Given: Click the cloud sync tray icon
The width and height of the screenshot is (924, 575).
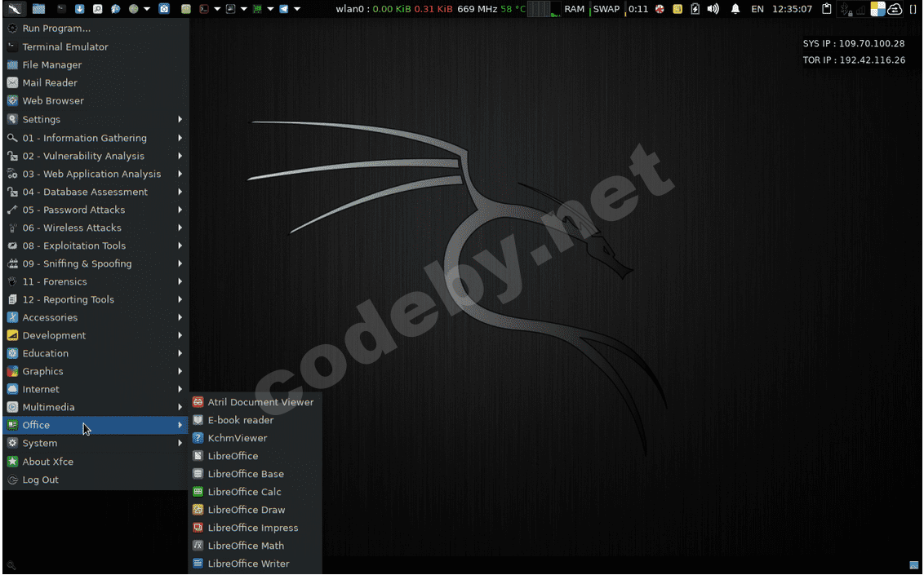Looking at the screenshot, I should pyautogui.click(x=895, y=9).
